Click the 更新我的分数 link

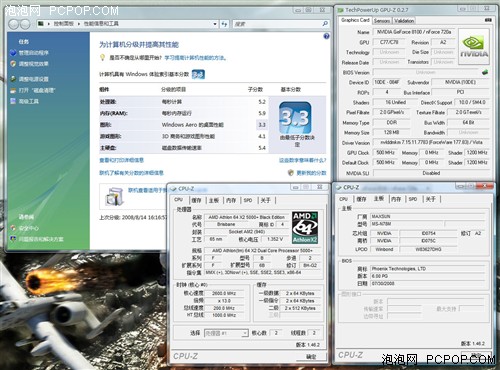pos(311,173)
